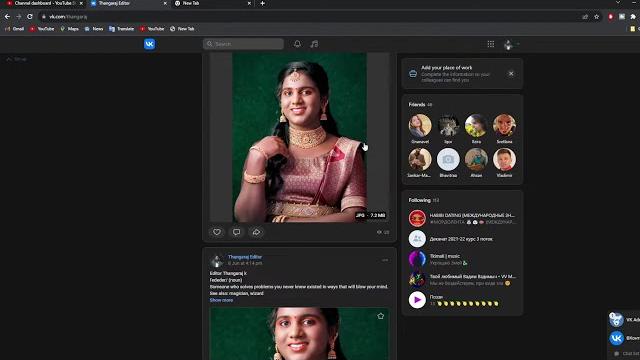Open the Translate bookmark

[x=122, y=29]
